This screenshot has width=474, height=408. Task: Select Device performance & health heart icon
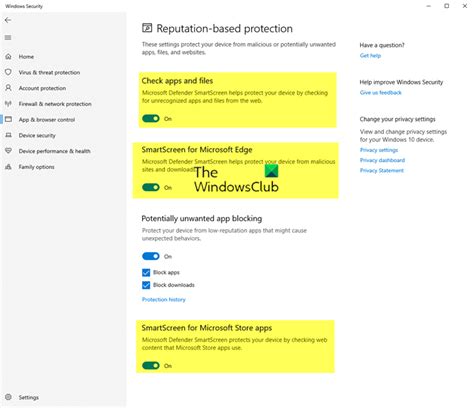[x=8, y=151]
